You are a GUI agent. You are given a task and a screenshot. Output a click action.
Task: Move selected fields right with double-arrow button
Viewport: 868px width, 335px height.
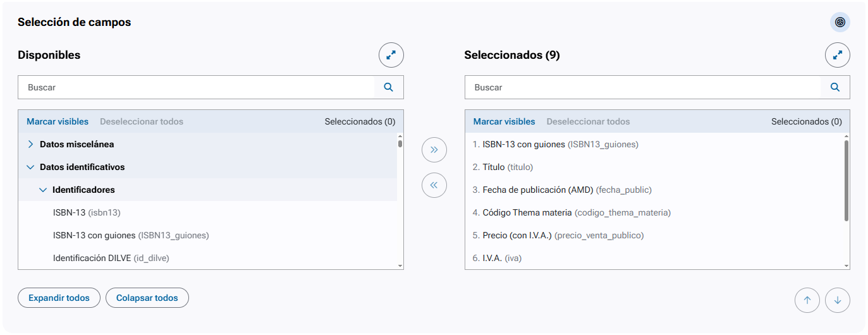(x=434, y=150)
